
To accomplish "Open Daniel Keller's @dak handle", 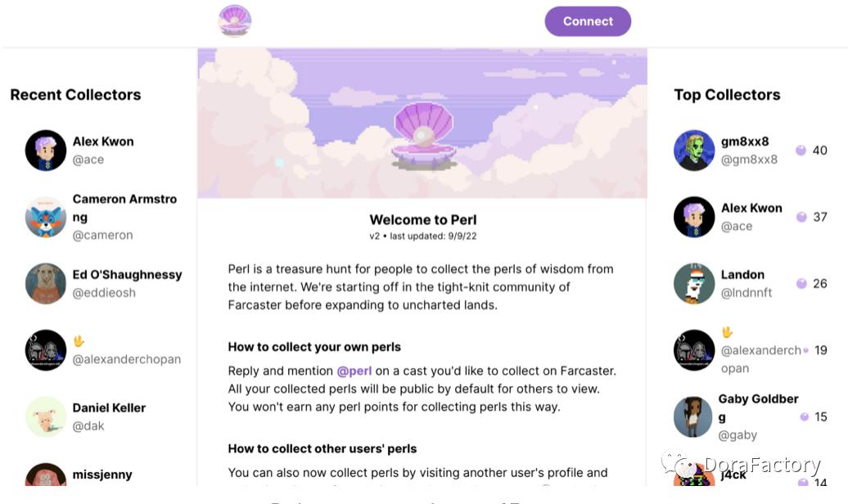I will coord(88,425).
